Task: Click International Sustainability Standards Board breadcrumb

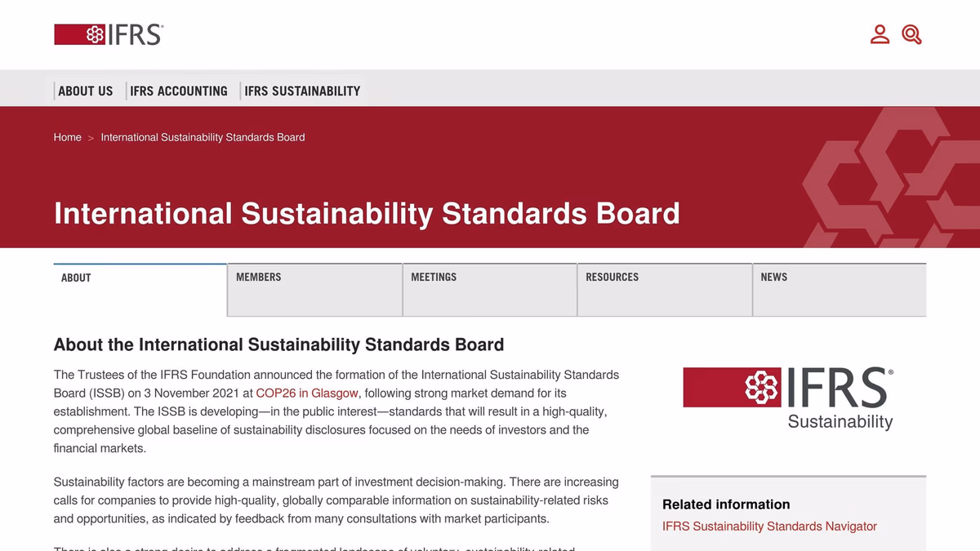Action: click(x=203, y=137)
